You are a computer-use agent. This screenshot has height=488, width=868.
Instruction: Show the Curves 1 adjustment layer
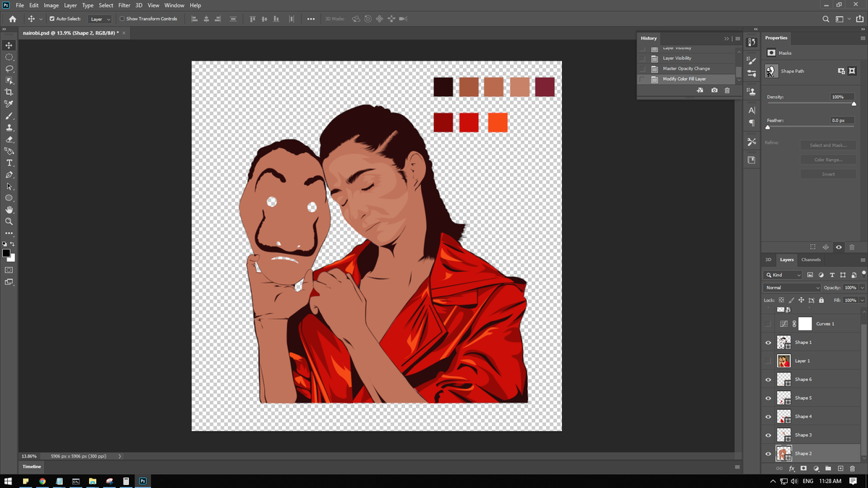pos(768,324)
